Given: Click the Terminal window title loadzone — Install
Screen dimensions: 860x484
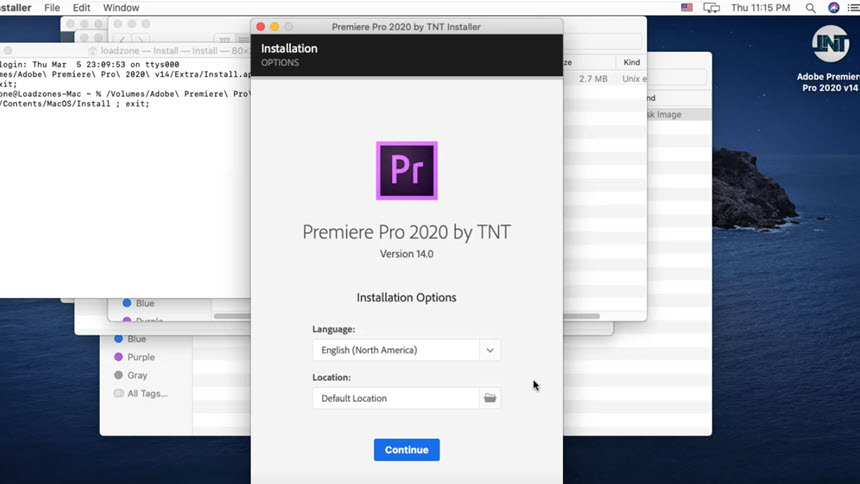Looking at the screenshot, I should [x=168, y=50].
